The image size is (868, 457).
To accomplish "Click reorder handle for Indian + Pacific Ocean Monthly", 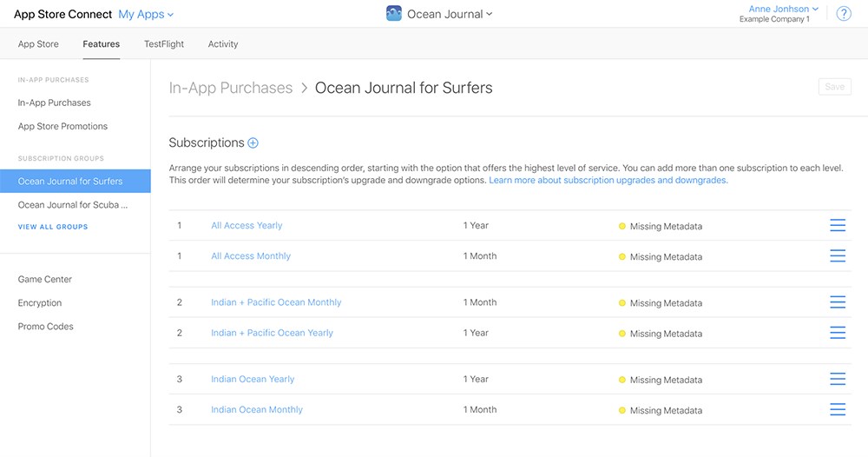I will 838,302.
